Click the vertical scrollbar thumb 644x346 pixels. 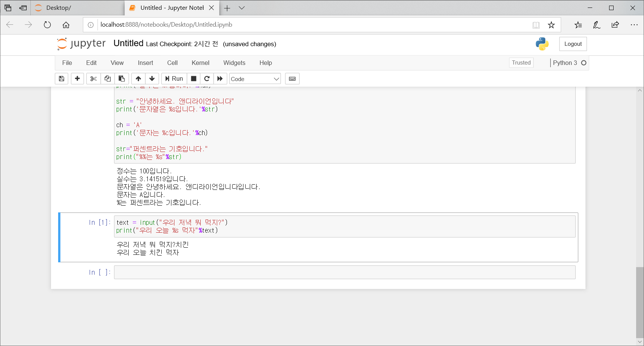tap(640, 302)
